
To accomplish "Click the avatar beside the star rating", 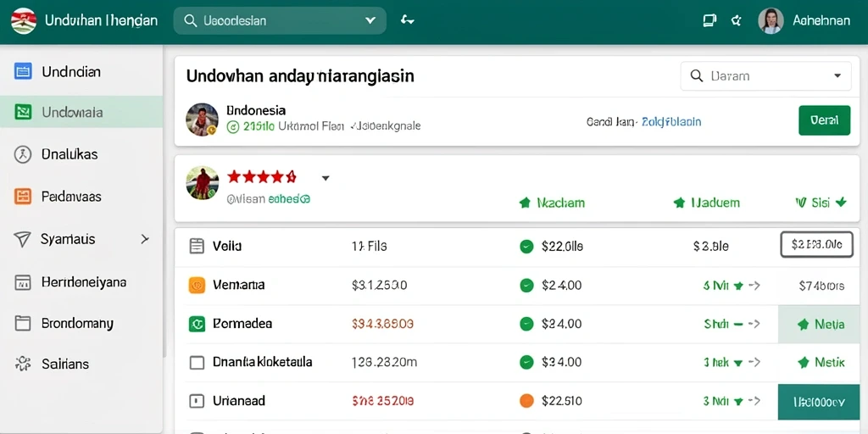I will coord(202,183).
